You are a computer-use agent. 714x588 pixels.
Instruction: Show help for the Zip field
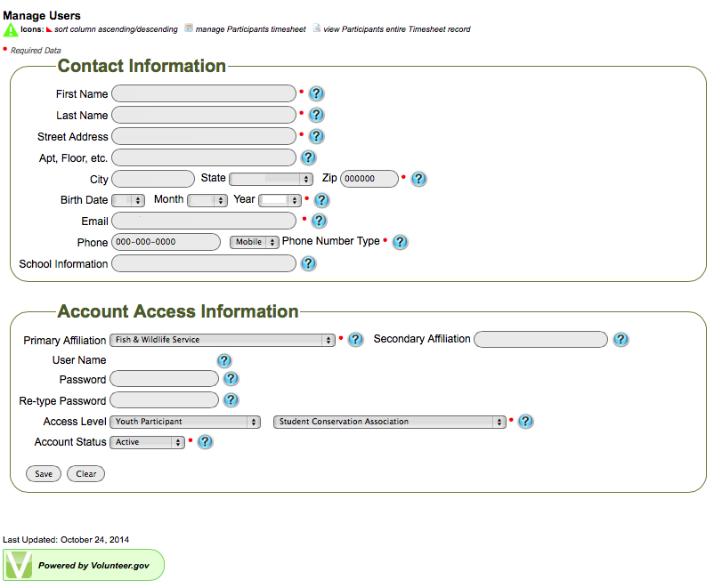[x=418, y=179]
